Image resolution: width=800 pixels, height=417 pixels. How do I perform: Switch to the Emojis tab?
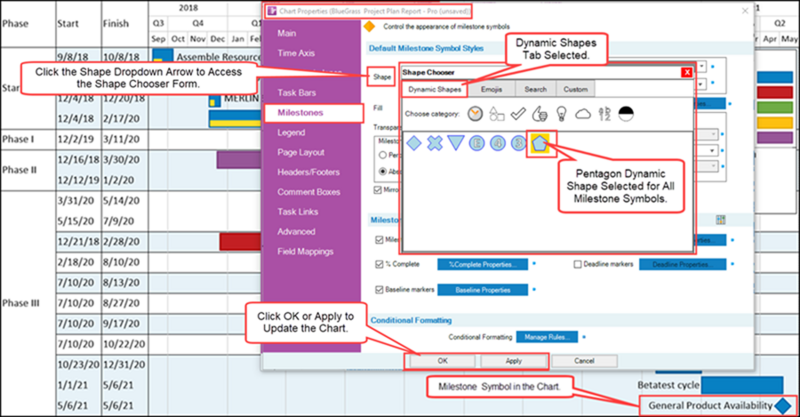coord(491,89)
